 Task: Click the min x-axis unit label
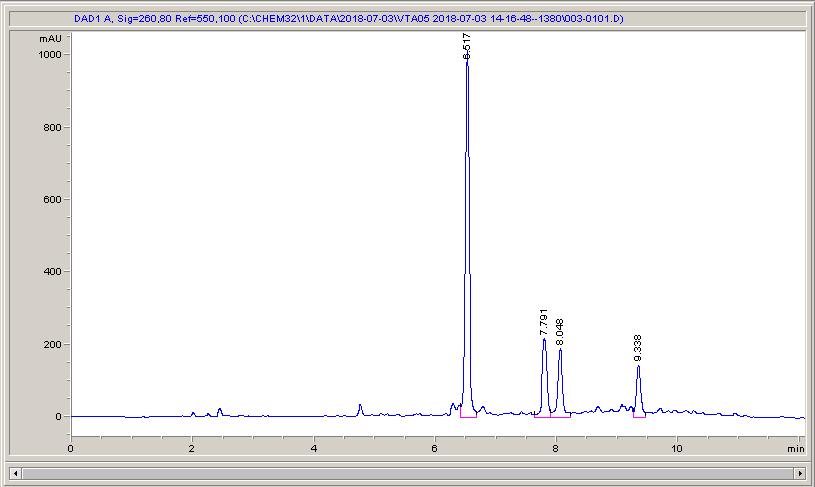click(x=796, y=449)
